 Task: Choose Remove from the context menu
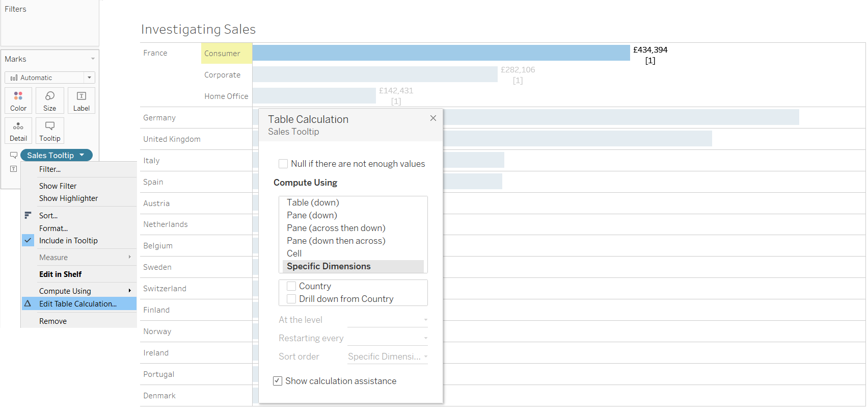point(53,321)
